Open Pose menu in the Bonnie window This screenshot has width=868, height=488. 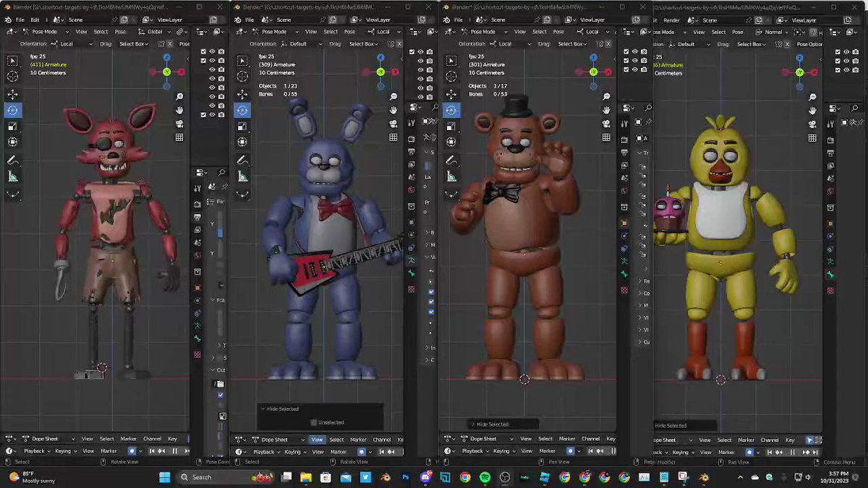tap(350, 32)
